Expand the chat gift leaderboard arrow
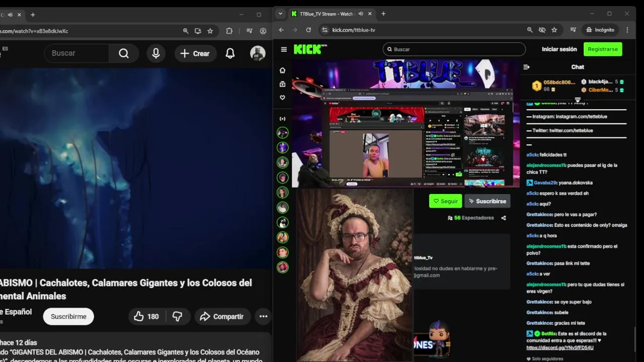Image resolution: width=644 pixels, height=362 pixels. (578, 100)
